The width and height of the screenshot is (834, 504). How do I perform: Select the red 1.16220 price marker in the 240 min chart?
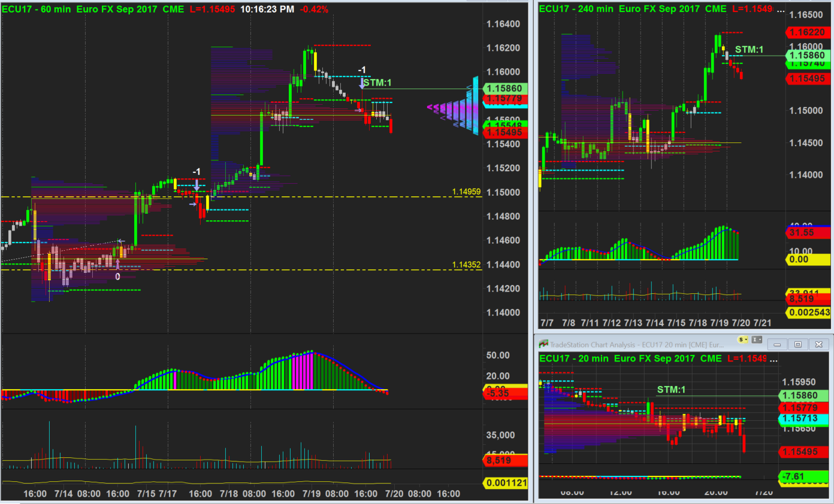pos(807,32)
